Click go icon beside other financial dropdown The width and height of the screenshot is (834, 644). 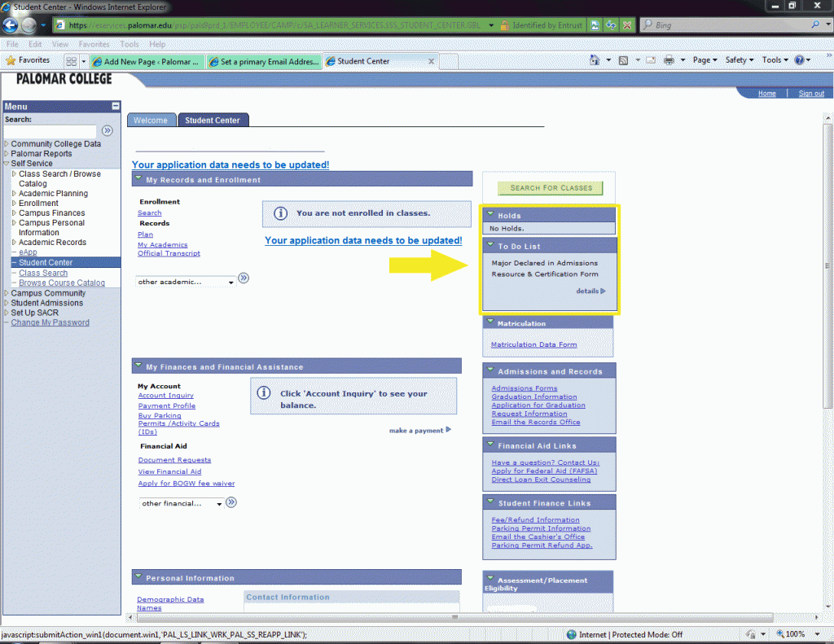[x=231, y=502]
